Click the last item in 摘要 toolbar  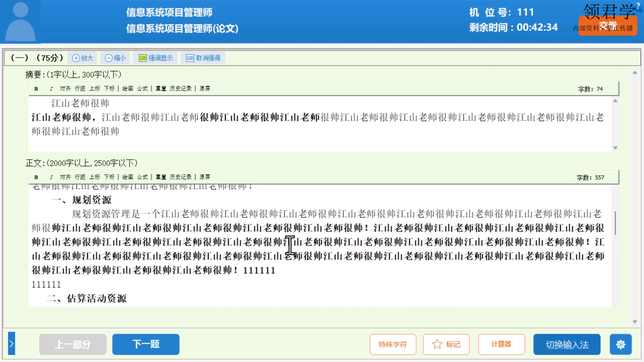205,88
